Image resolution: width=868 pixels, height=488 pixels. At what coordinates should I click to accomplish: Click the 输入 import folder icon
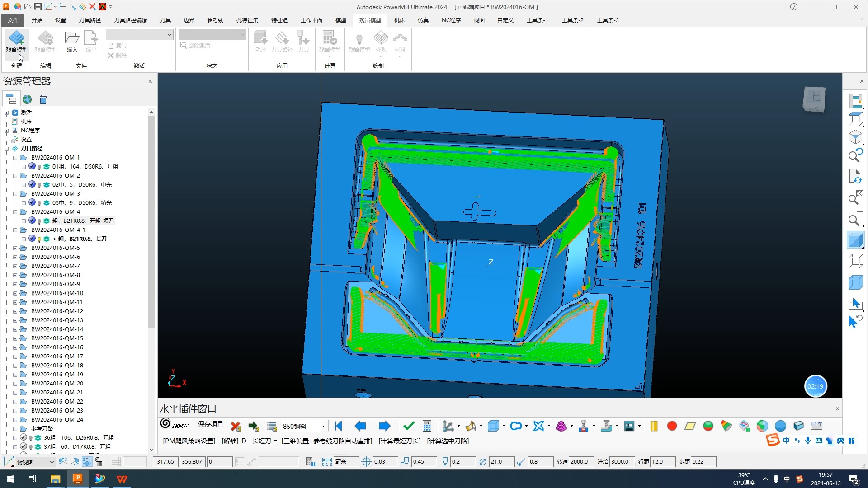pyautogui.click(x=72, y=42)
